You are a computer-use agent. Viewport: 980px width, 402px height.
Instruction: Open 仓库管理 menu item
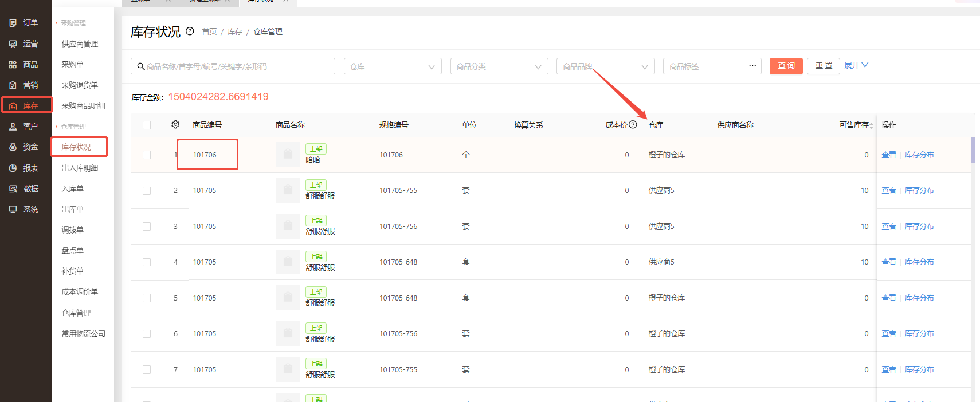[x=76, y=313]
